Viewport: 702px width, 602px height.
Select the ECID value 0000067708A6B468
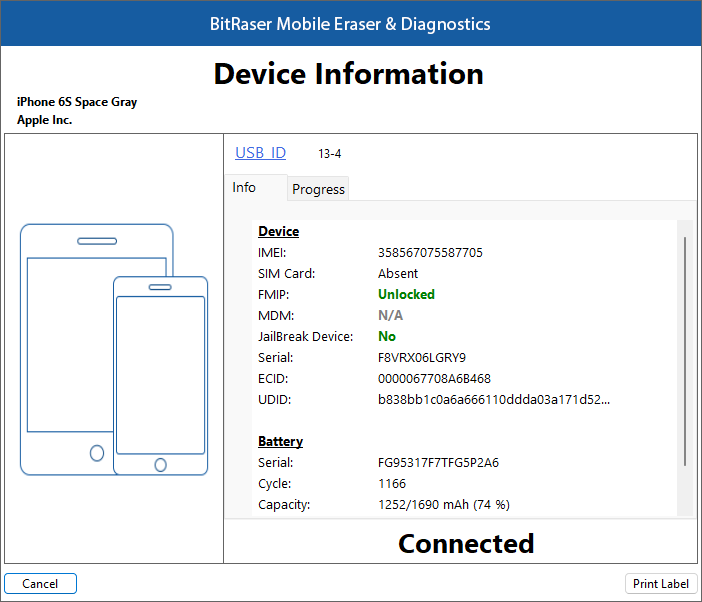434,379
